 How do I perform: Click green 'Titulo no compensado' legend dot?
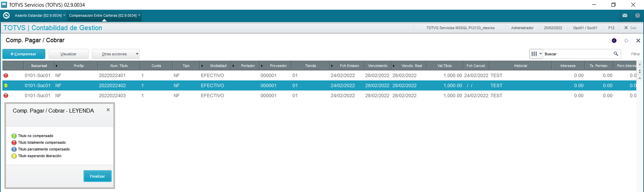pyautogui.click(x=14, y=136)
